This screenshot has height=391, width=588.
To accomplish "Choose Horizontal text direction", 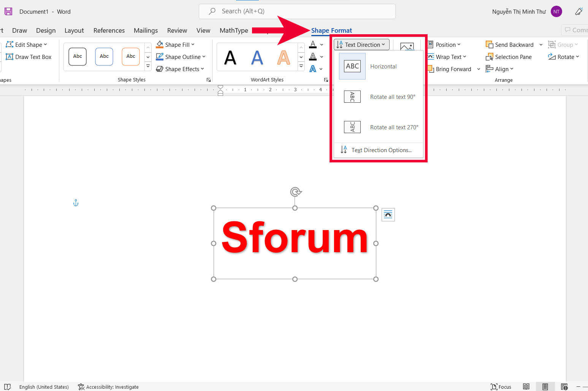I will click(x=378, y=66).
